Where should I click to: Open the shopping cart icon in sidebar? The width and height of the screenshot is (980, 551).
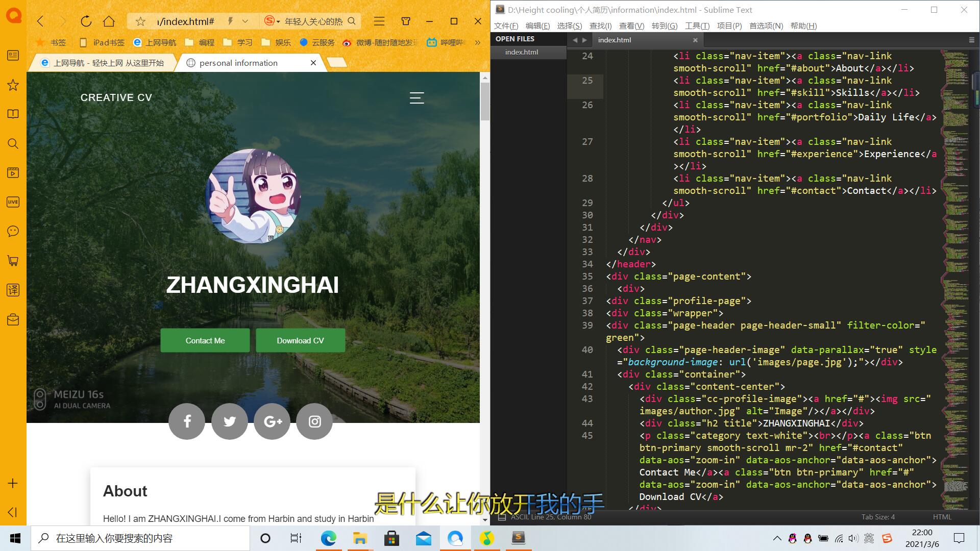pyautogui.click(x=13, y=261)
